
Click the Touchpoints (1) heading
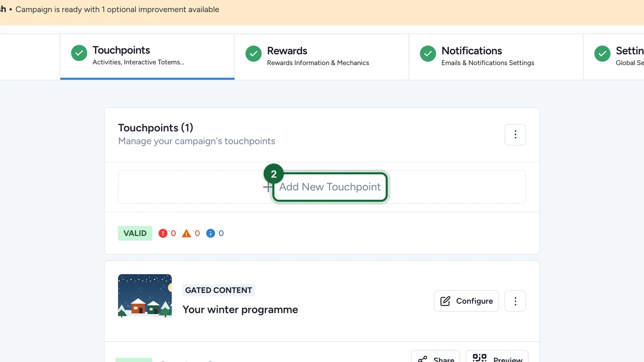[x=155, y=128]
